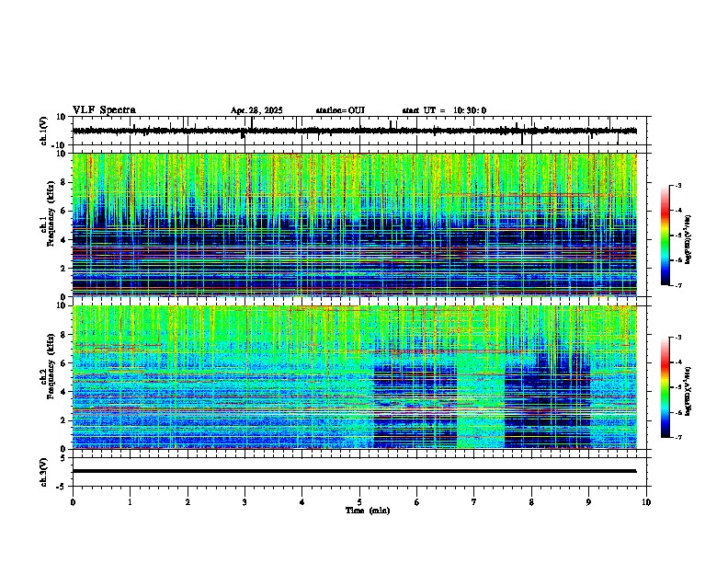Click the "station=OUI" header text

(x=340, y=110)
